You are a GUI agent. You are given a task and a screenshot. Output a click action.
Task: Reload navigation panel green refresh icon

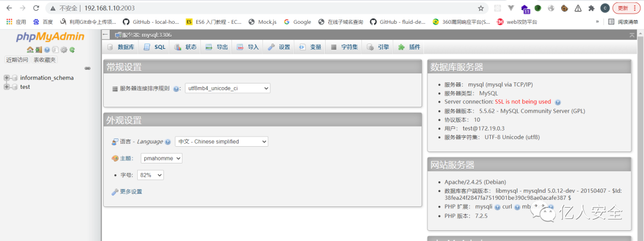[72, 50]
